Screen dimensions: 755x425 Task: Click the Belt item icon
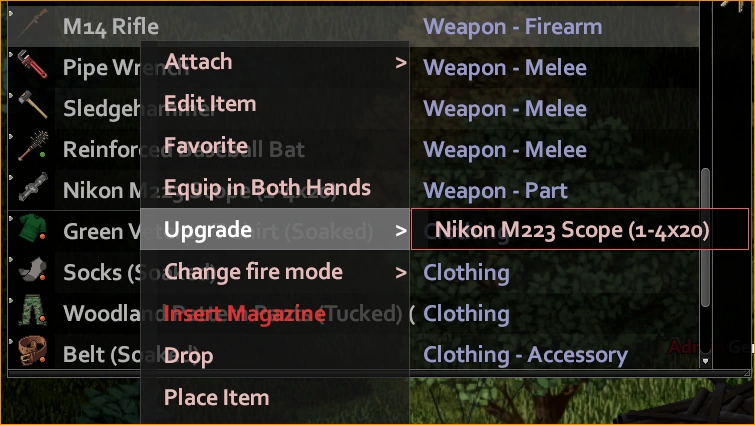point(33,350)
